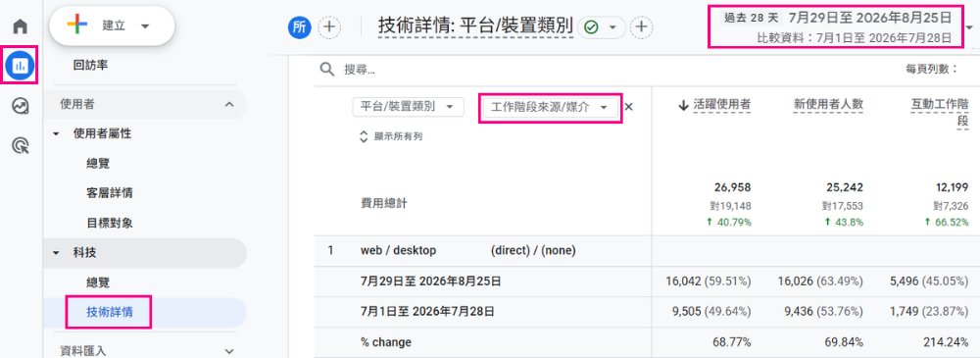Click cell 214.24%
The image size is (980, 358).
click(947, 342)
